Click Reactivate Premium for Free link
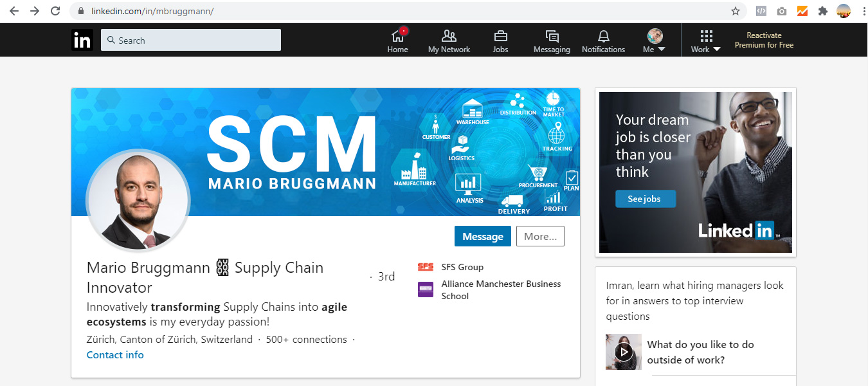Screen dimensions: 868x386 point(764,40)
